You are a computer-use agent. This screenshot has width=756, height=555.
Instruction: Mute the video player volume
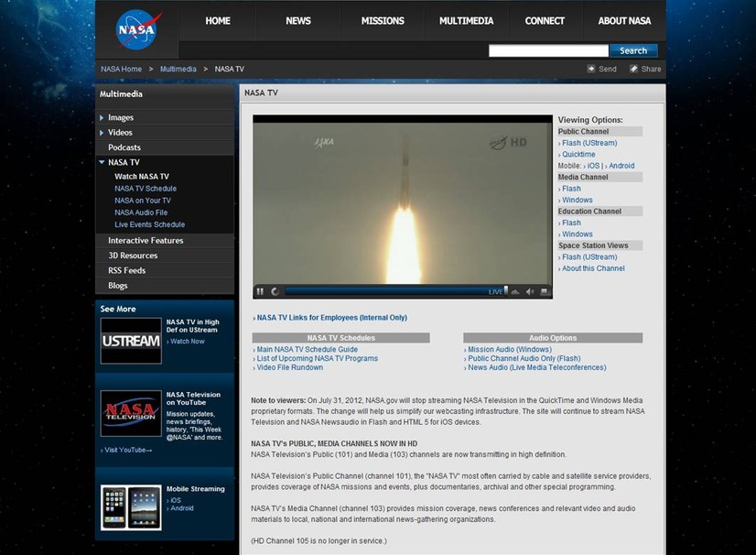pos(530,291)
